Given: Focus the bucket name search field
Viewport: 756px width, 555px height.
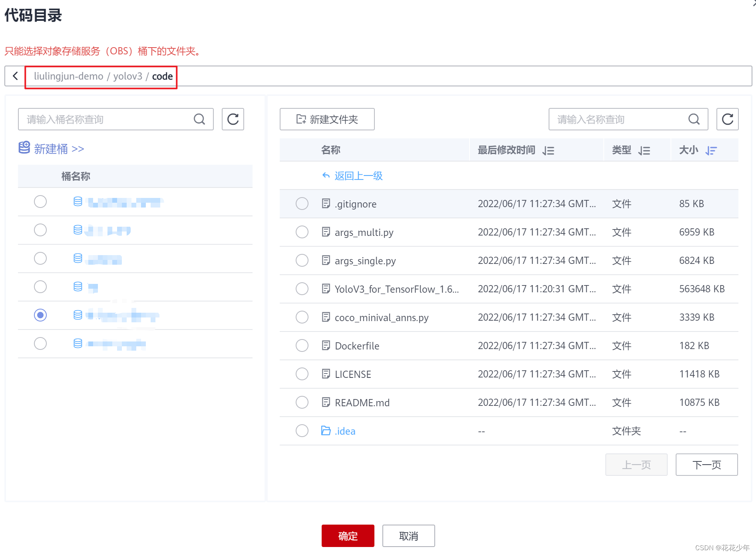Looking at the screenshot, I should tap(106, 119).
